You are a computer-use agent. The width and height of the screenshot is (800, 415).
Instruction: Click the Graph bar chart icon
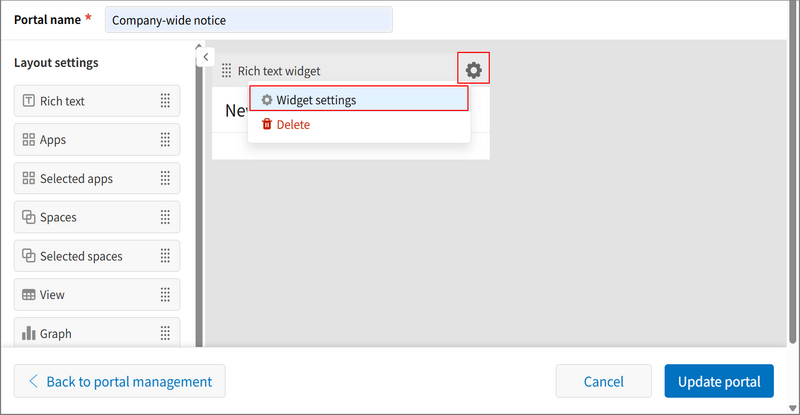click(x=28, y=334)
